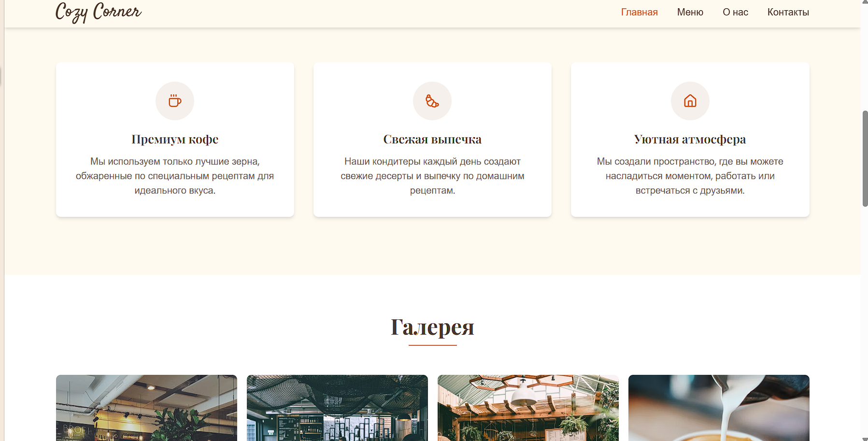Screen dimensions: 868x441
Task: Select the Свежая выпечка heading
Action: pyautogui.click(x=432, y=139)
